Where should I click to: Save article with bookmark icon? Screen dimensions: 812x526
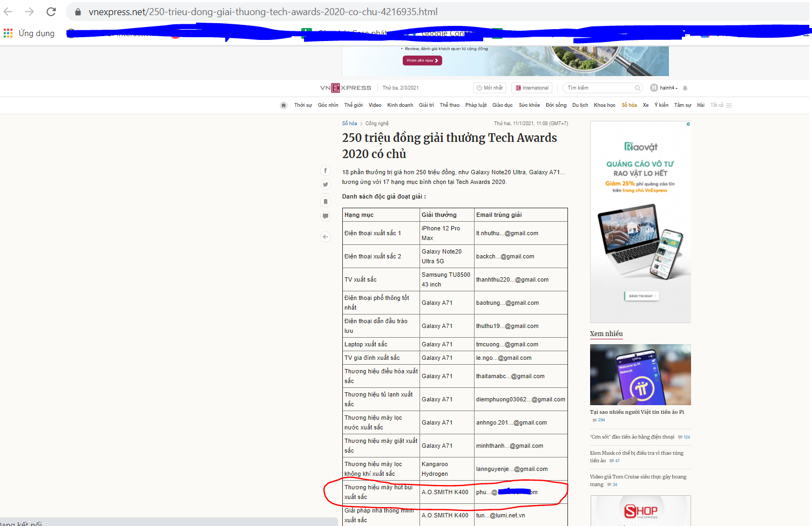(x=326, y=201)
